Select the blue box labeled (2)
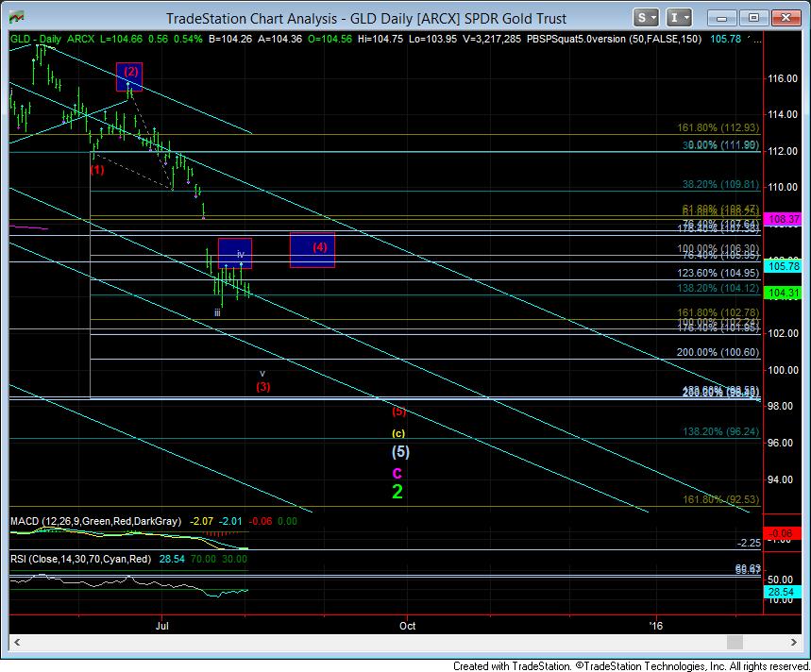811x672 pixels. 129,76
